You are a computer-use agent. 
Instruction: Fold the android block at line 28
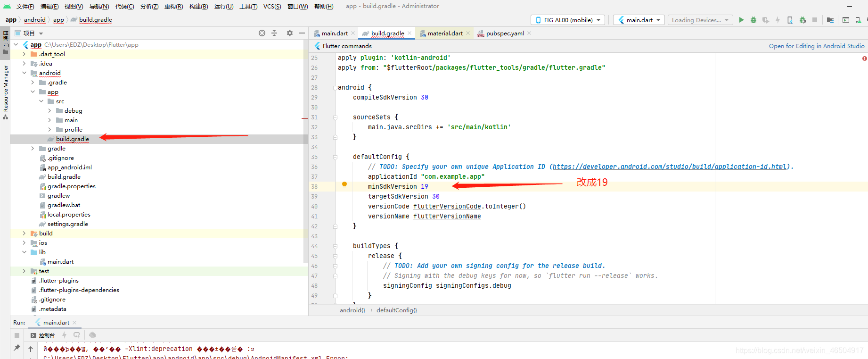tap(335, 88)
